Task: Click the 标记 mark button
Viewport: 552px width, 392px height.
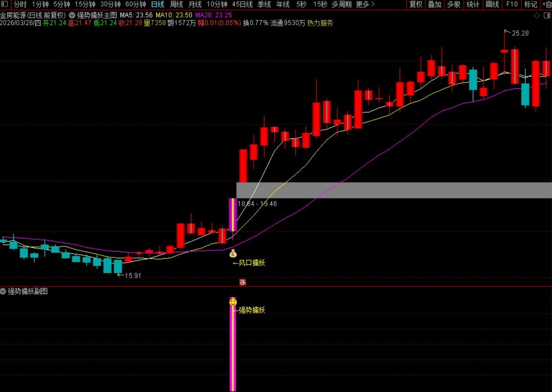Action: coord(530,4)
